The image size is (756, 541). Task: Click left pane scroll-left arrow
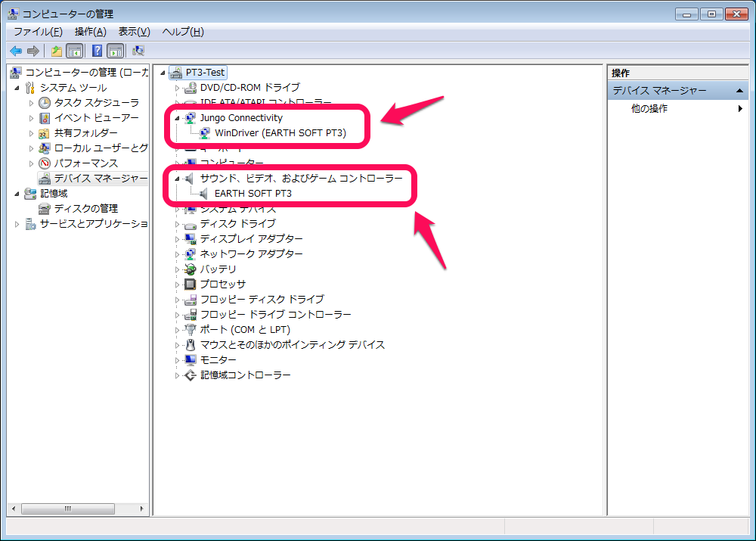pos(14,508)
